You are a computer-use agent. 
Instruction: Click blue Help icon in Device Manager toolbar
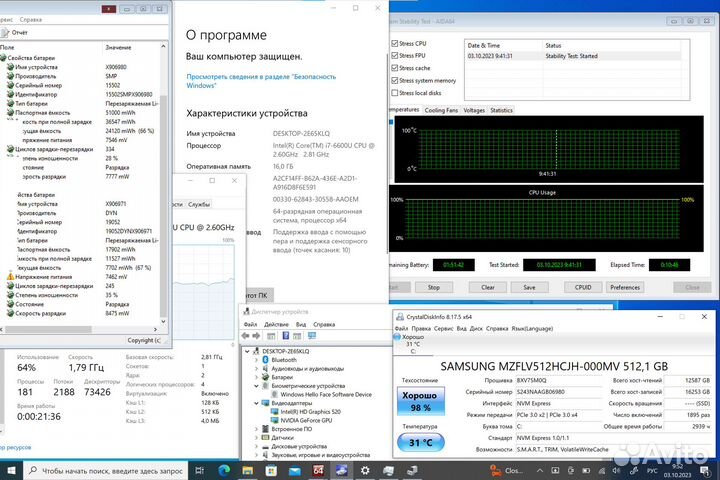[286, 336]
